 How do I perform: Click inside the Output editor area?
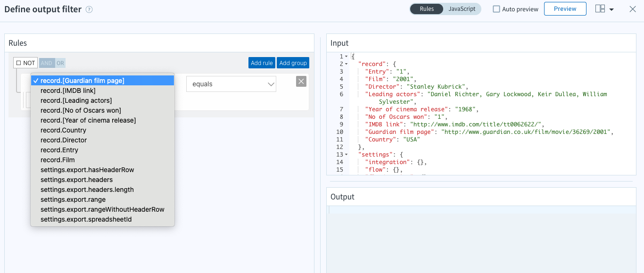pos(481,239)
